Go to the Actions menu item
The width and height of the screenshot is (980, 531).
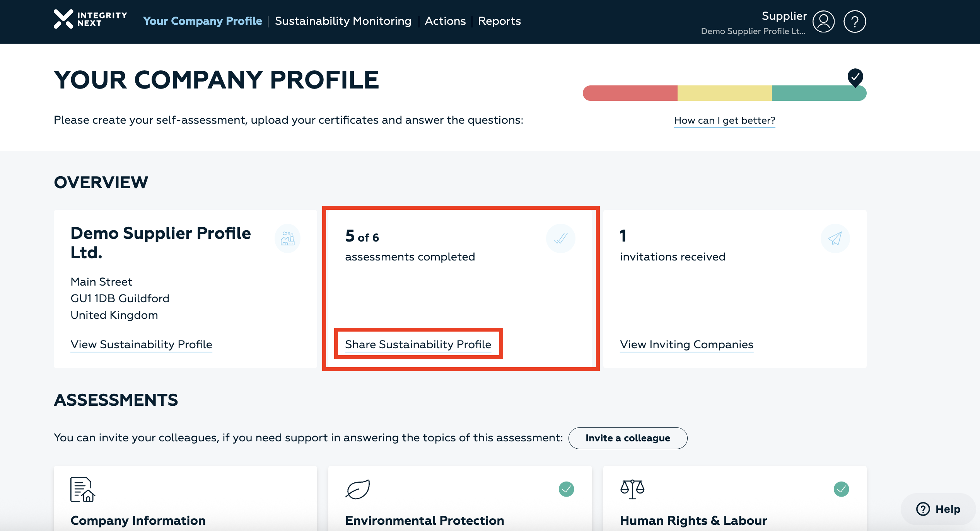pos(445,21)
